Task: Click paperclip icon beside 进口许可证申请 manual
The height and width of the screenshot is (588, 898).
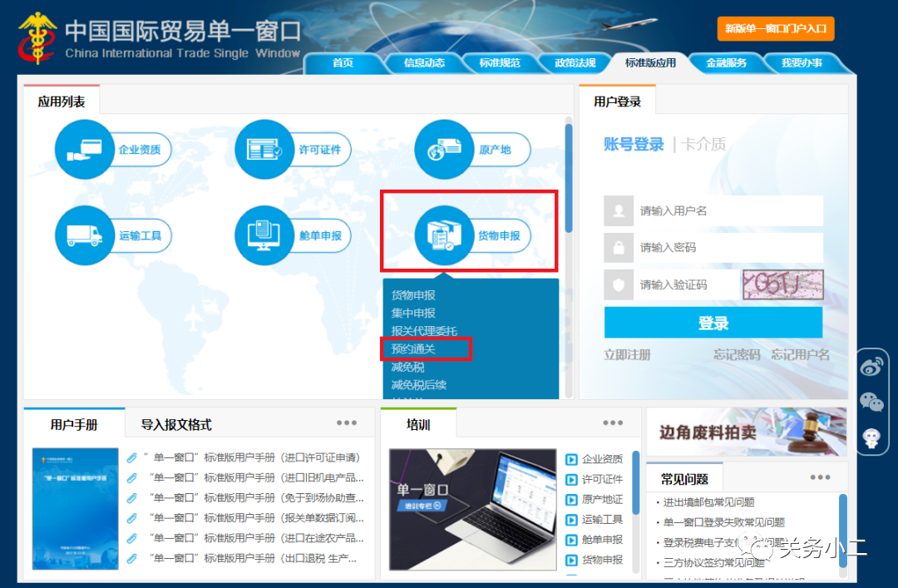Action: point(131,458)
